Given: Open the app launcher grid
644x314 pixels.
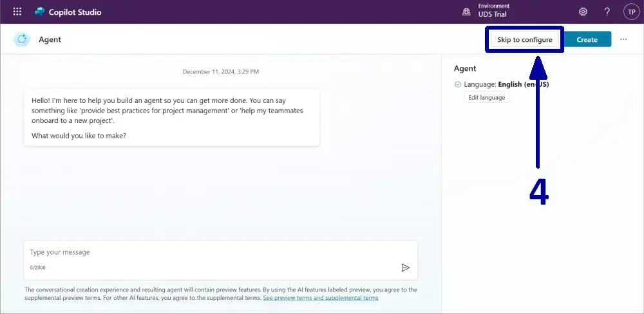Looking at the screenshot, I should [17, 12].
